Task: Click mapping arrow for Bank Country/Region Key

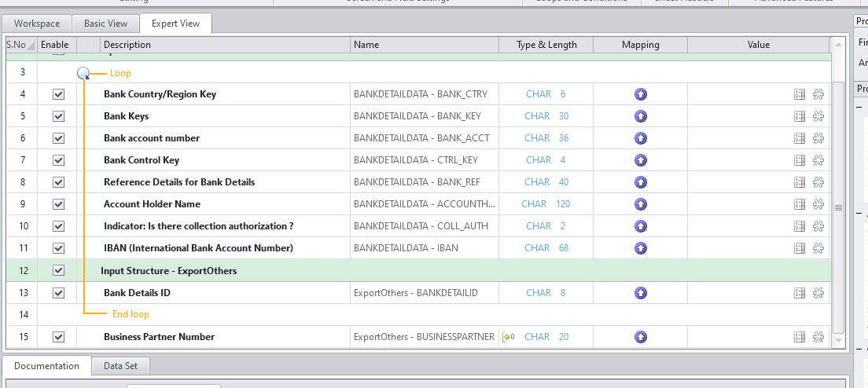Action: 641,94
